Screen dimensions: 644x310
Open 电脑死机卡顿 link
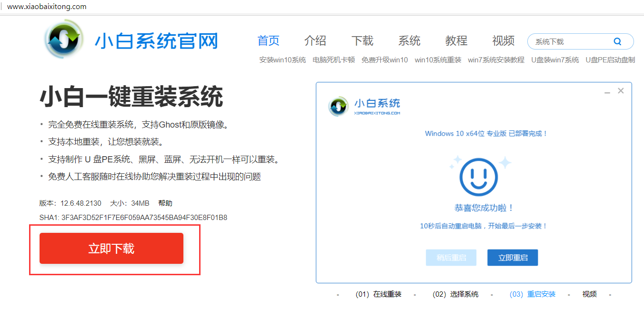tap(333, 60)
